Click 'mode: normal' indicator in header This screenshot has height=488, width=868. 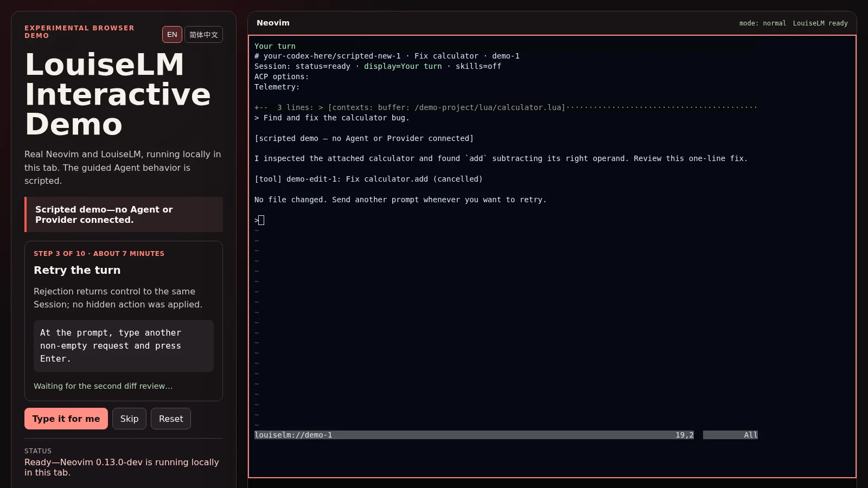pos(762,23)
